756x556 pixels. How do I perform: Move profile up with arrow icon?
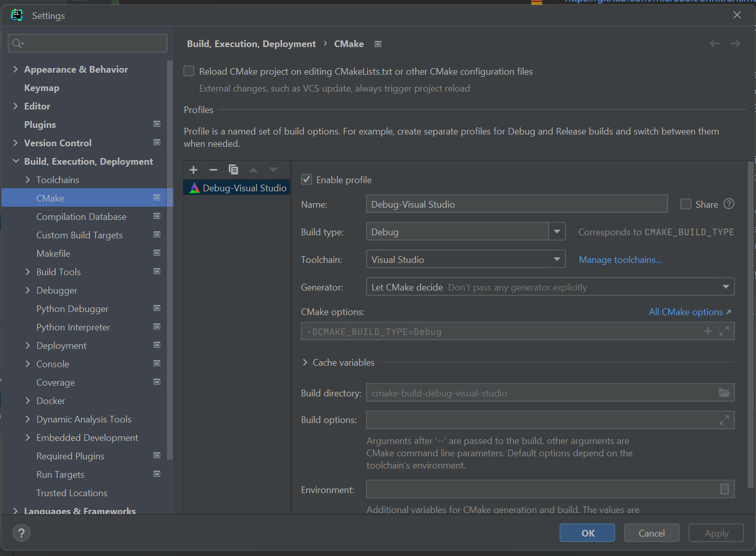pos(253,170)
